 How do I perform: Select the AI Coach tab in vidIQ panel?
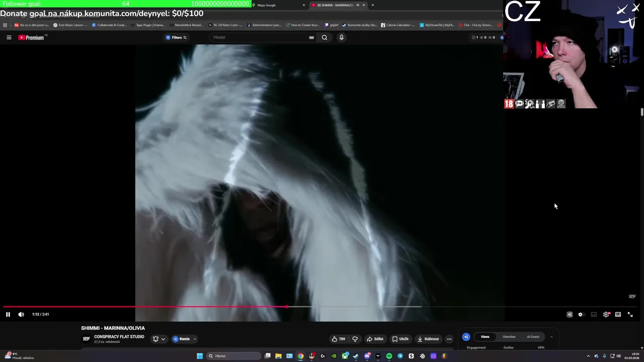tap(533, 337)
